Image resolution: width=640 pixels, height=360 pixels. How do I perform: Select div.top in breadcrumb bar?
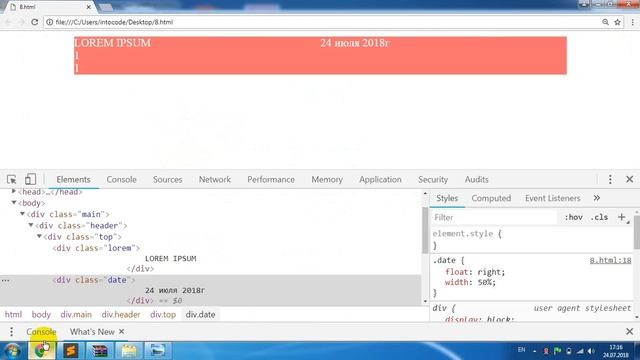point(163,314)
